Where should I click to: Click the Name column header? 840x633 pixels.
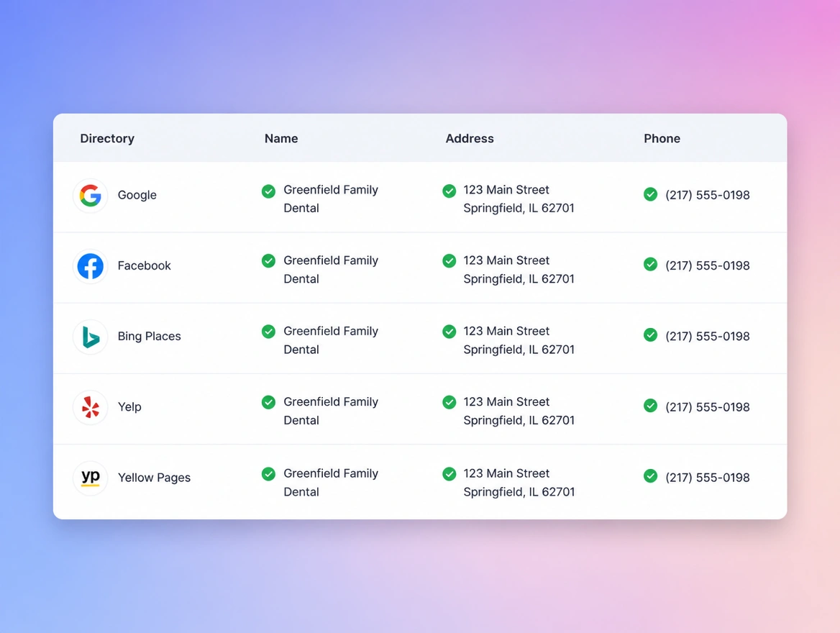click(x=281, y=138)
